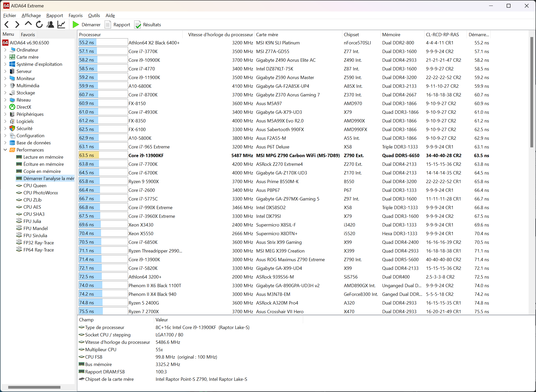Switch to the Favoris tab
Image resolution: width=536 pixels, height=392 pixels.
(28, 34)
